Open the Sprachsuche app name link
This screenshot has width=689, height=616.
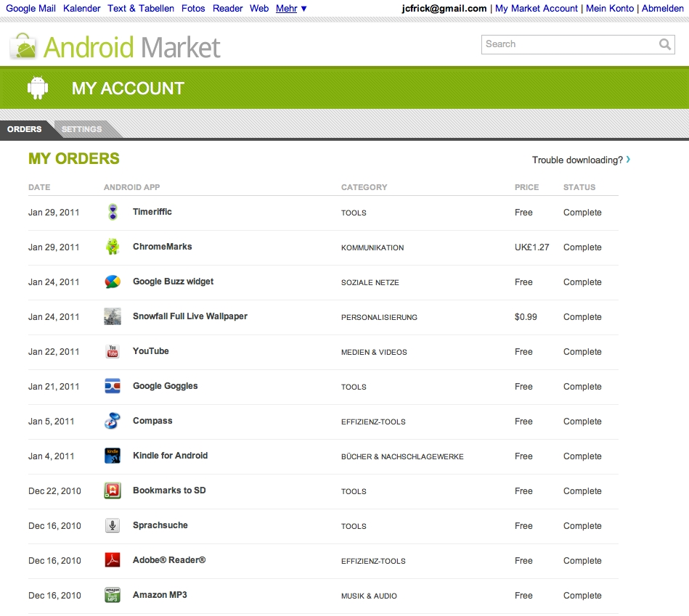160,525
